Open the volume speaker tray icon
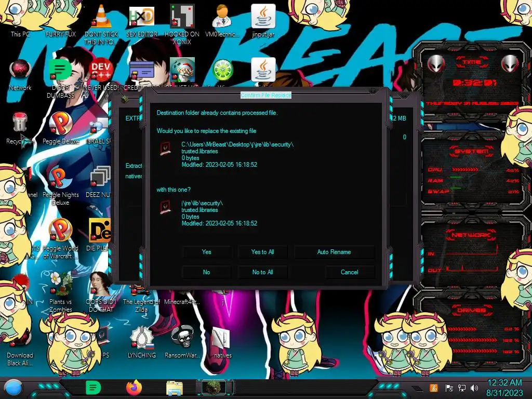Viewport: 532px width, 399px height. (x=474, y=388)
